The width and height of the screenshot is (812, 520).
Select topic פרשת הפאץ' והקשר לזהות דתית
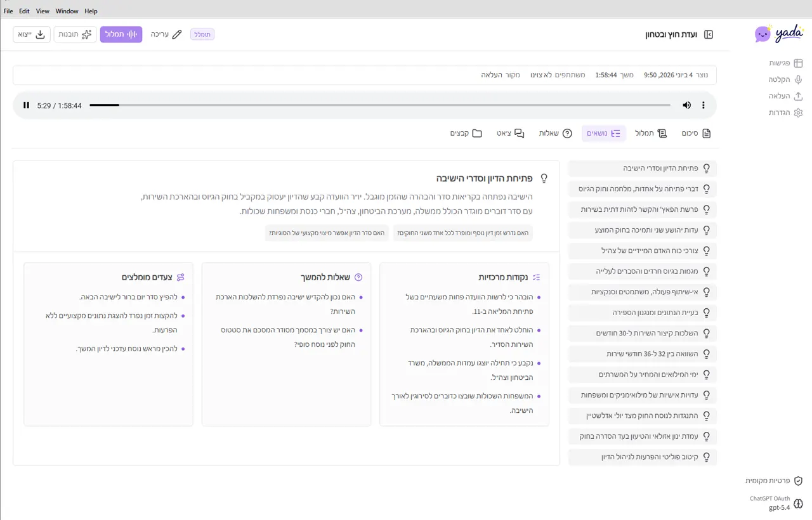[643, 209]
